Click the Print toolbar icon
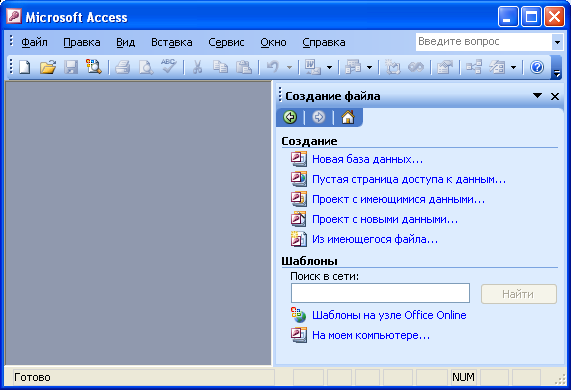 tap(123, 67)
